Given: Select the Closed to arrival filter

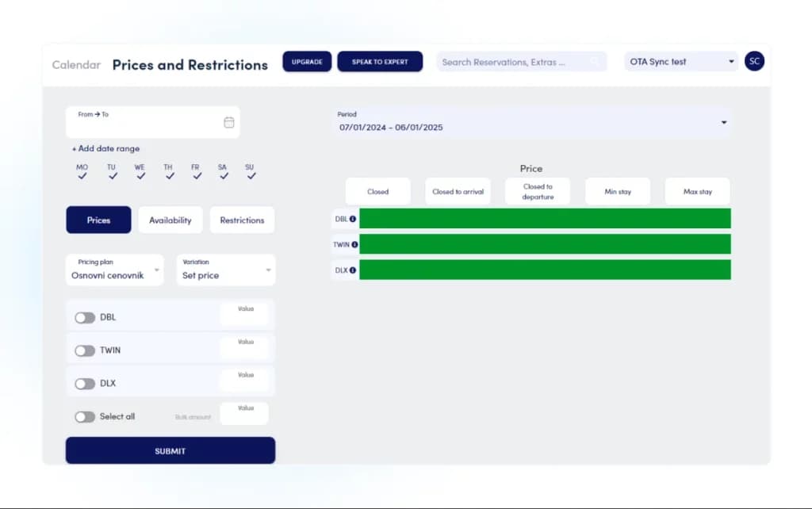Looking at the screenshot, I should click(x=458, y=192).
